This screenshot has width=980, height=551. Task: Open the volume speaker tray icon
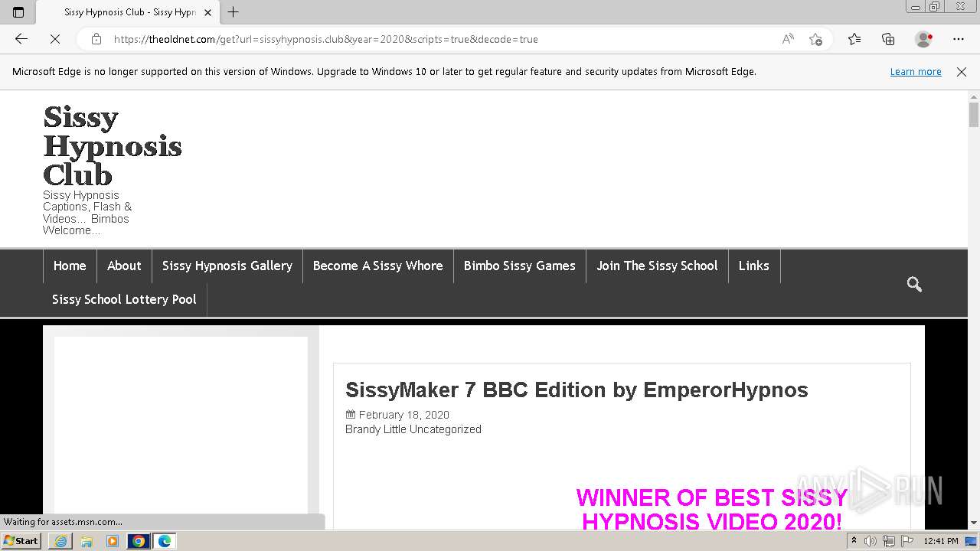(871, 541)
